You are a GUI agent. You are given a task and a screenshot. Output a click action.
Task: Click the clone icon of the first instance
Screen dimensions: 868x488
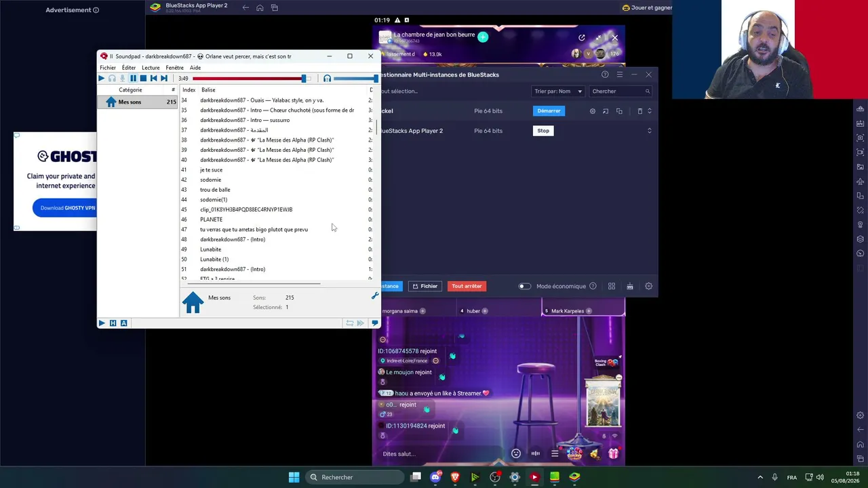tap(619, 111)
